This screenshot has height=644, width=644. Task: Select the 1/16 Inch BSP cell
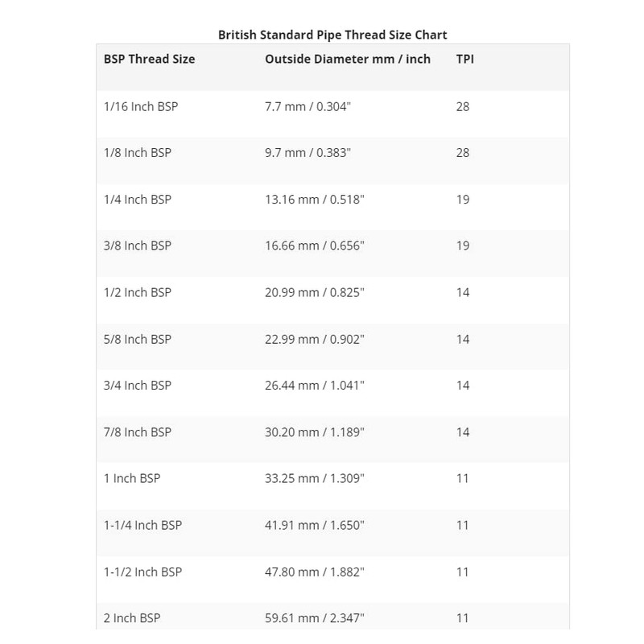pyautogui.click(x=141, y=106)
